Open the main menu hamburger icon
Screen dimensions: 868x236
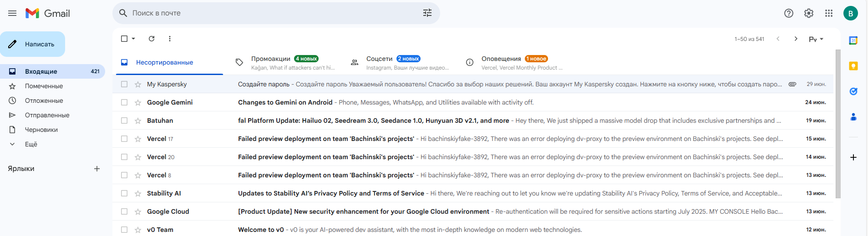pos(12,13)
